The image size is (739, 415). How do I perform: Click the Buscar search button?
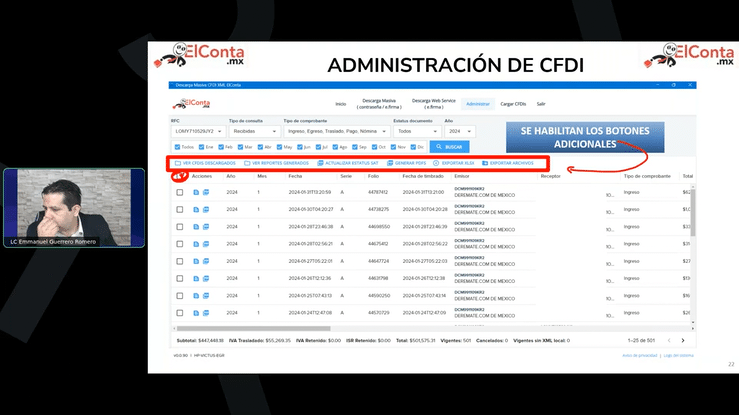449,147
